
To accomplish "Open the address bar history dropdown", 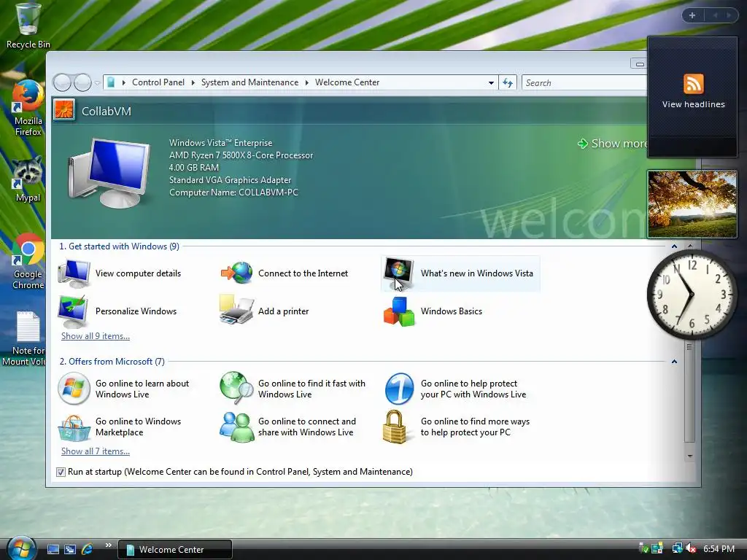I will pos(491,83).
